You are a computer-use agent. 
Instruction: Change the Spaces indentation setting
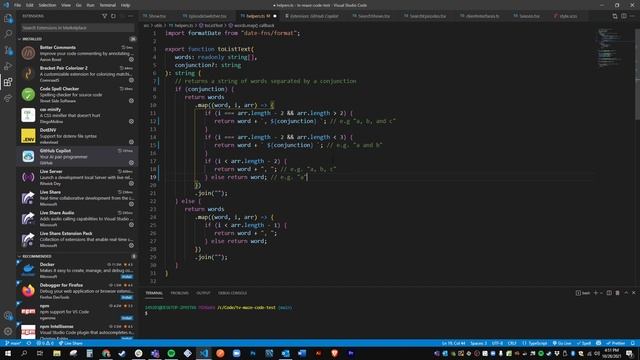478,343
